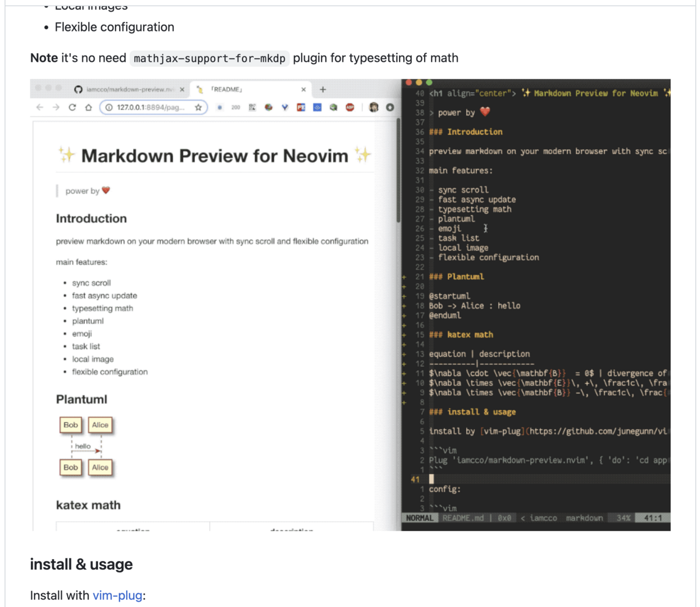Click the fold column plus sign at katex math

(x=404, y=334)
